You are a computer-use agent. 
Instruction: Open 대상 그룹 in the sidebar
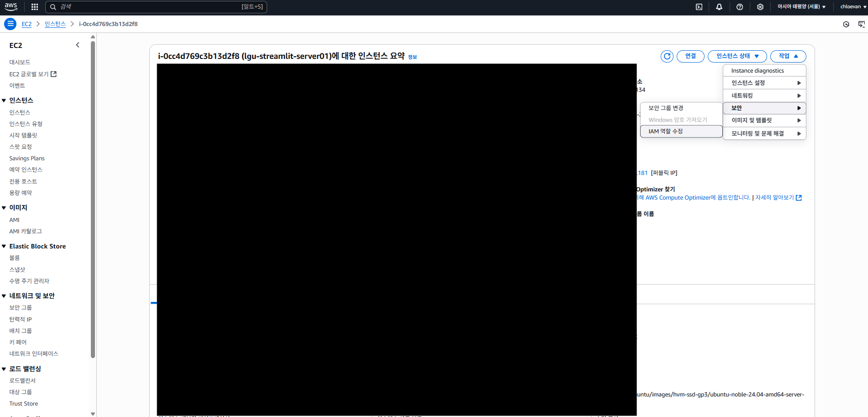click(x=21, y=392)
